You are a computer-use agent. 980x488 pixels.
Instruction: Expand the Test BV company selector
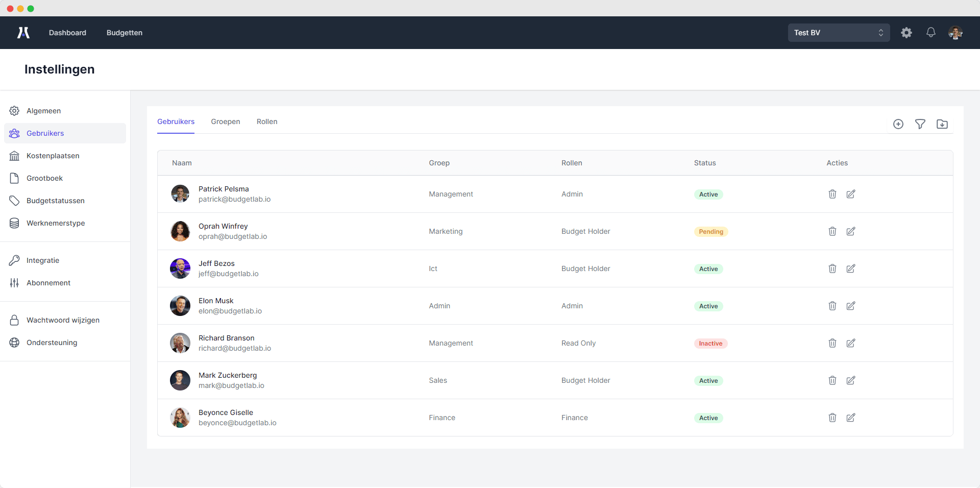point(839,33)
